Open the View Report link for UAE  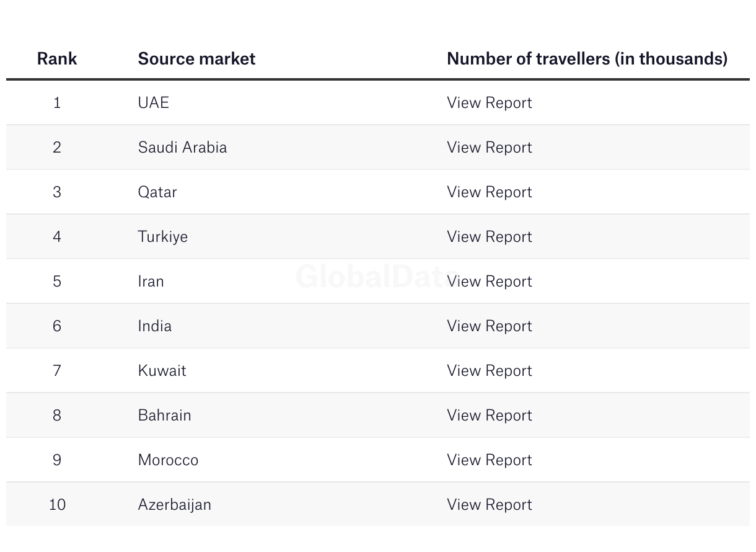[x=489, y=103]
